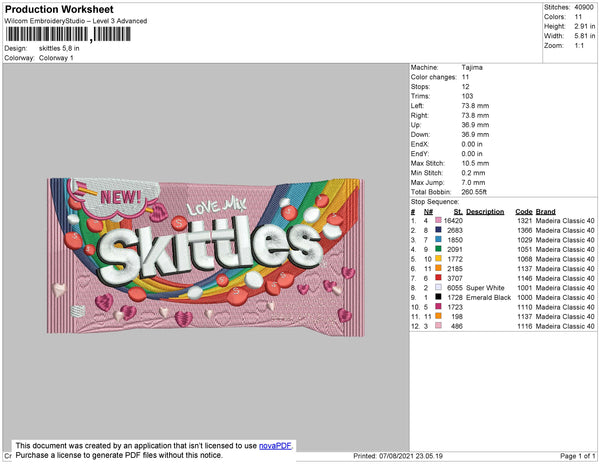Click the Description column header
600x464 pixels.
point(485,212)
